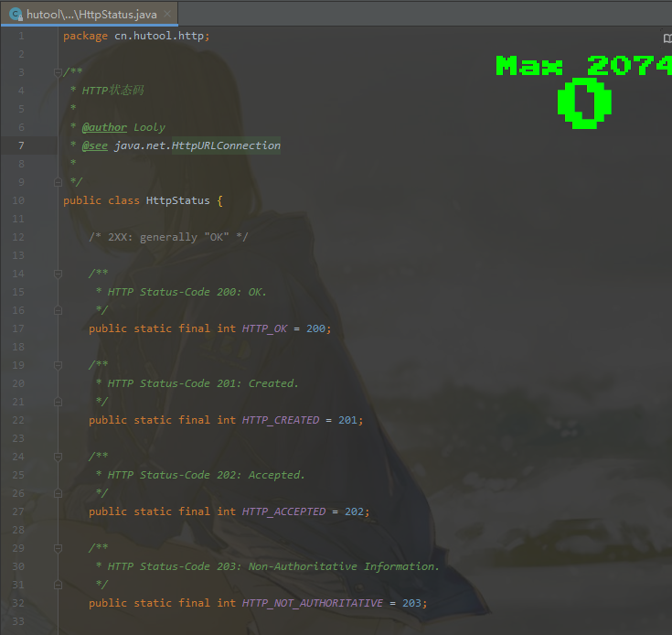
Task: Click the @see tag in the Javadoc
Action: coord(94,145)
